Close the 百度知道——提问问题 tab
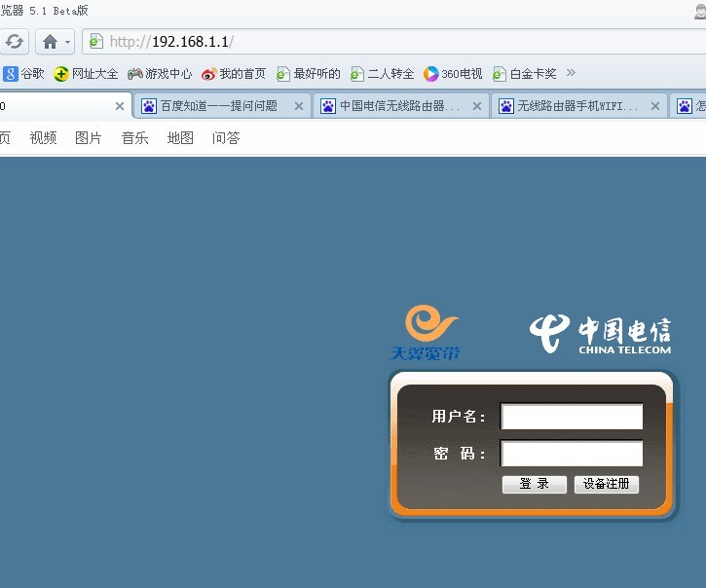The width and height of the screenshot is (706, 588). (299, 106)
